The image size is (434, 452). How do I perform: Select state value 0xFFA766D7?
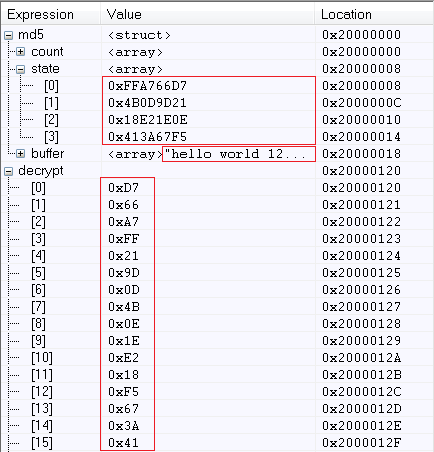(147, 86)
